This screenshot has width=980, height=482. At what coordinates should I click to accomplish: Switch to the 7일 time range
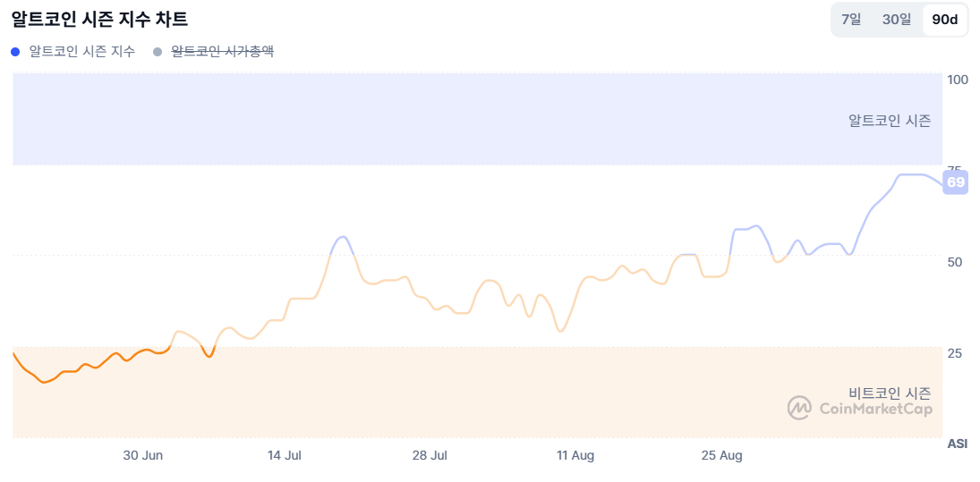[851, 20]
